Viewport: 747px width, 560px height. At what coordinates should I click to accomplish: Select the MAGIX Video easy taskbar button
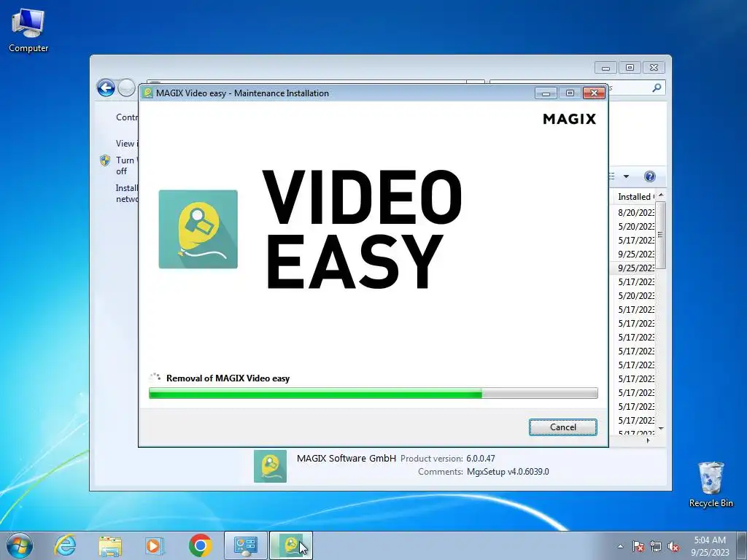[x=291, y=545]
